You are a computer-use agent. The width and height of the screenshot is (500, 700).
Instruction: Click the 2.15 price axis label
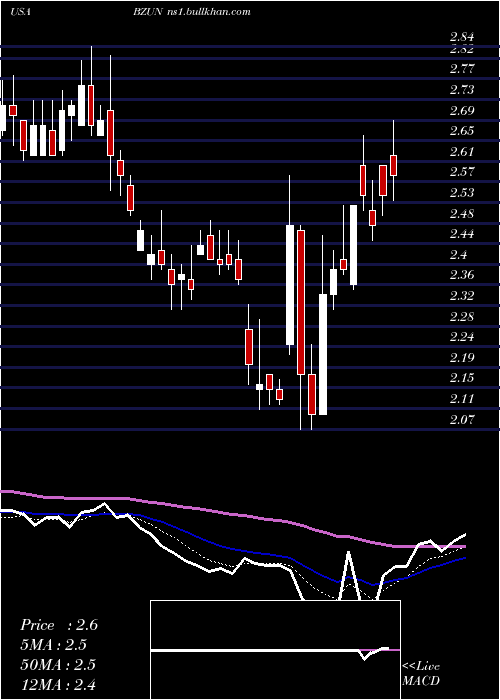[462, 378]
